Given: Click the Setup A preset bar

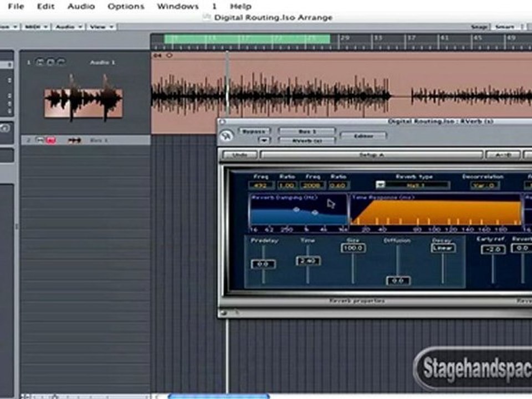Looking at the screenshot, I should click(371, 155).
